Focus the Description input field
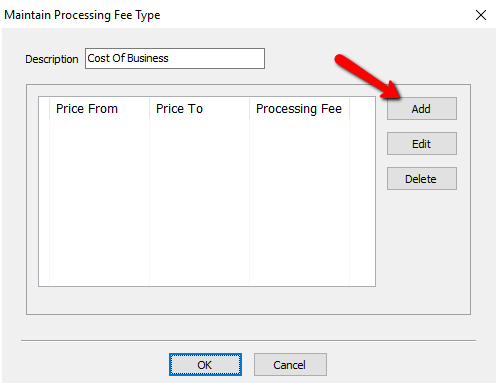 click(x=175, y=58)
